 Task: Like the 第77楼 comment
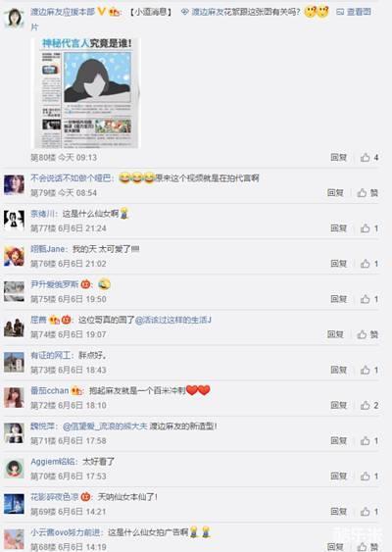tap(369, 228)
